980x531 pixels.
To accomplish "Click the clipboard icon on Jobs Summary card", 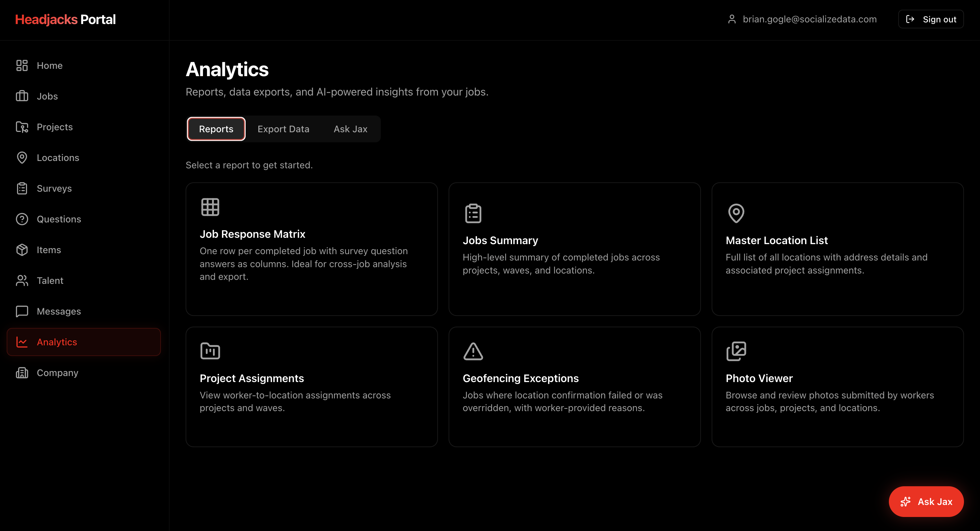I will (x=473, y=213).
